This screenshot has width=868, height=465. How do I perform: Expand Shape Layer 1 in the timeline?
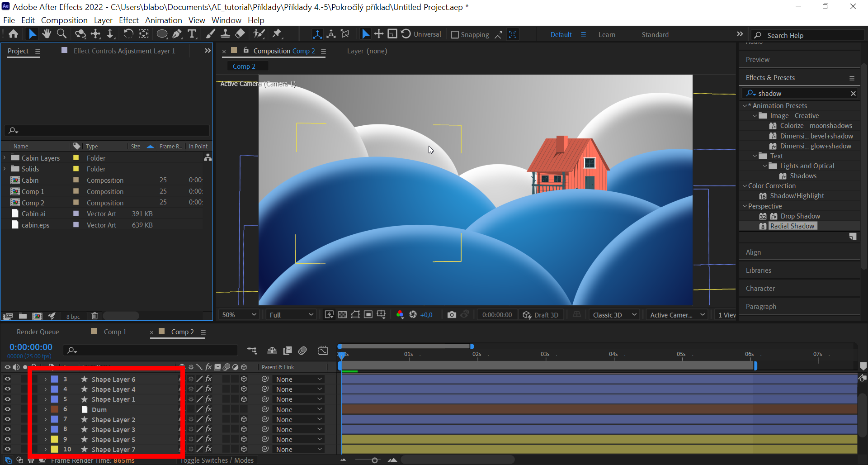[x=45, y=399]
